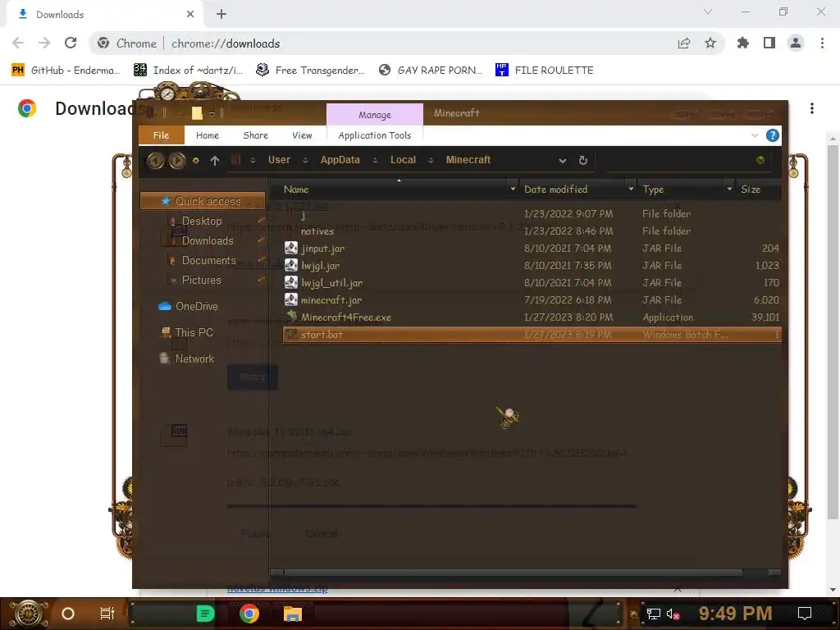Select the Manage contextual tab
Screen dimensions: 840x630
pyautogui.click(x=374, y=115)
